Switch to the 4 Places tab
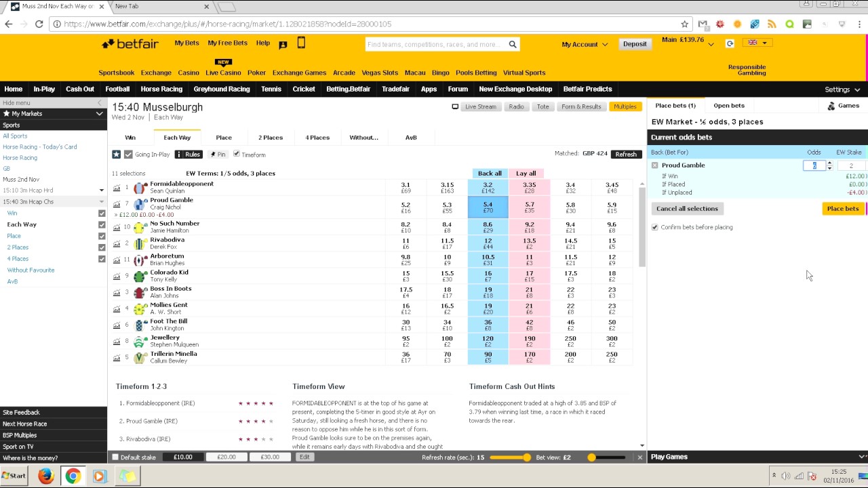Viewport: 868px width, 488px height. tap(317, 138)
